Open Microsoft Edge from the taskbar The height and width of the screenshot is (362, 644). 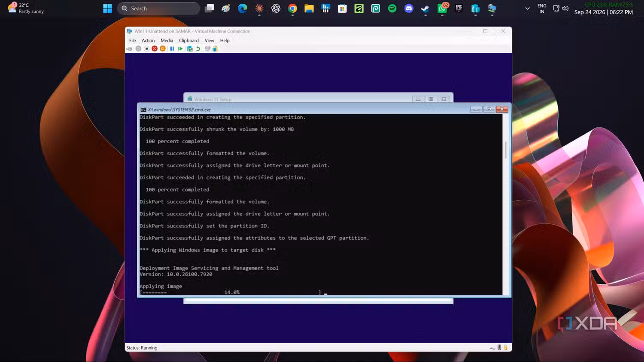(x=243, y=9)
